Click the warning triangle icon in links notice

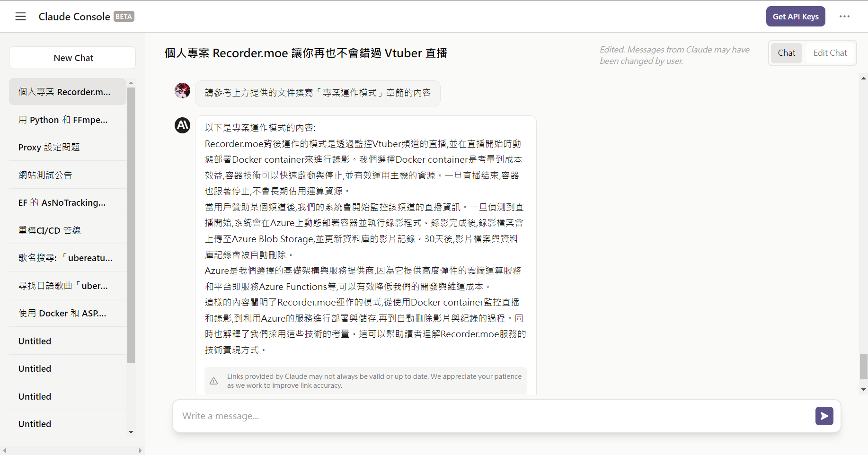[214, 381]
